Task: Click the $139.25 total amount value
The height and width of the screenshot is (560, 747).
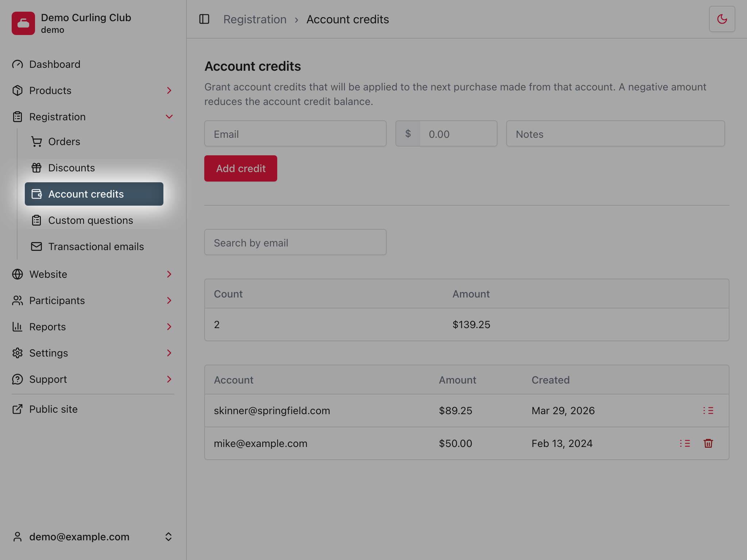Action: 471,324
